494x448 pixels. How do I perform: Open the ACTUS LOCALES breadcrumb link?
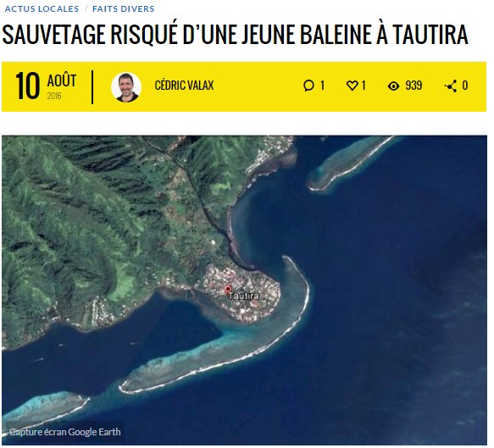42,8
